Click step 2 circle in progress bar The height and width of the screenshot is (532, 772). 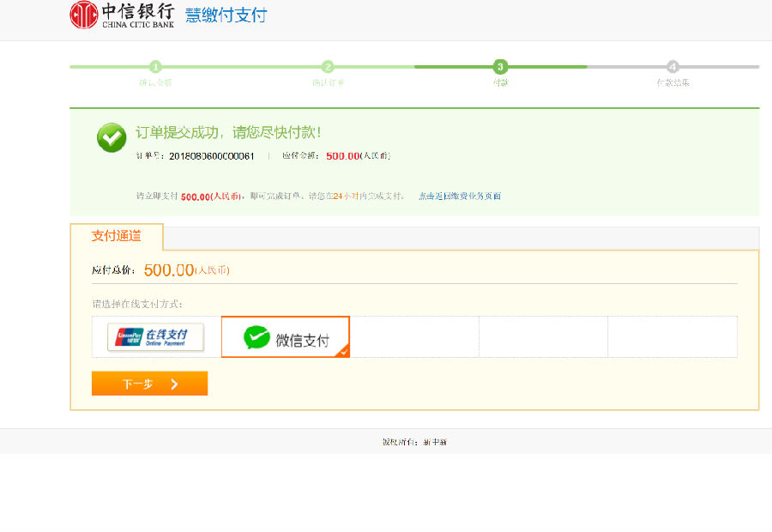(x=328, y=67)
